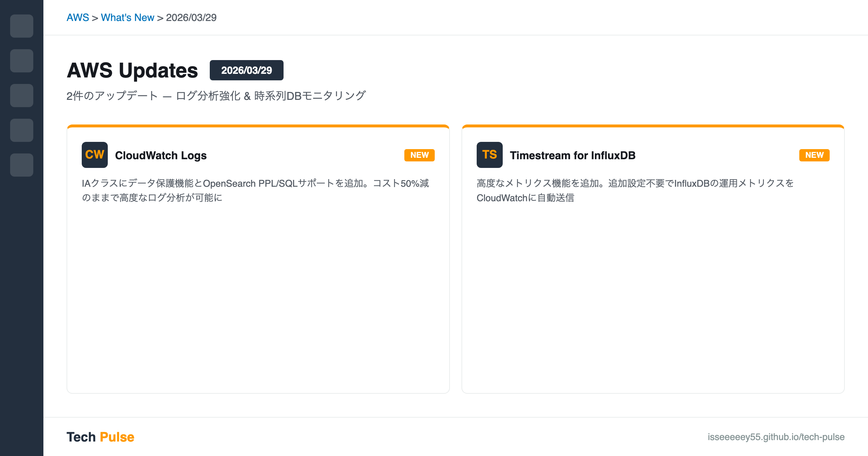Open the What's New breadcrumb link
The height and width of the screenshot is (456, 868).
127,17
